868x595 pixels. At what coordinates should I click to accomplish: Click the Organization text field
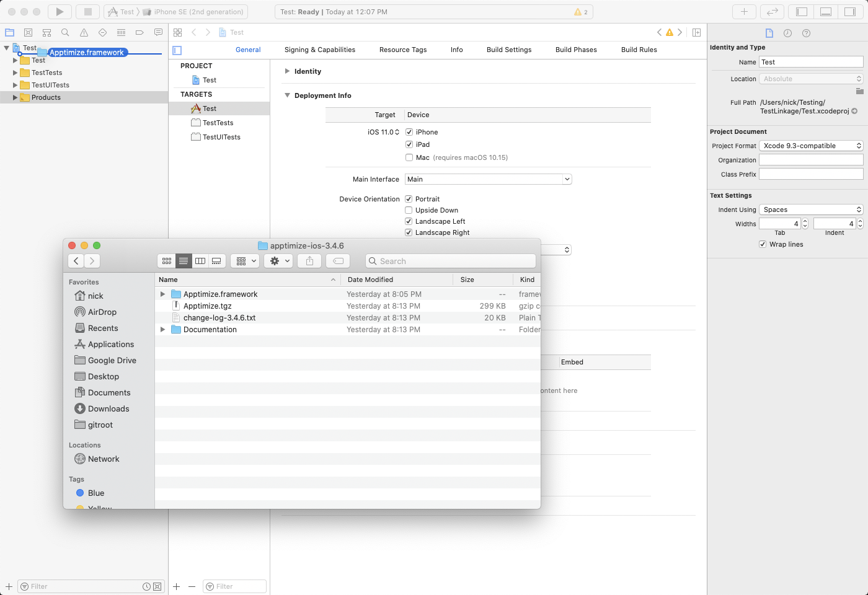(811, 160)
